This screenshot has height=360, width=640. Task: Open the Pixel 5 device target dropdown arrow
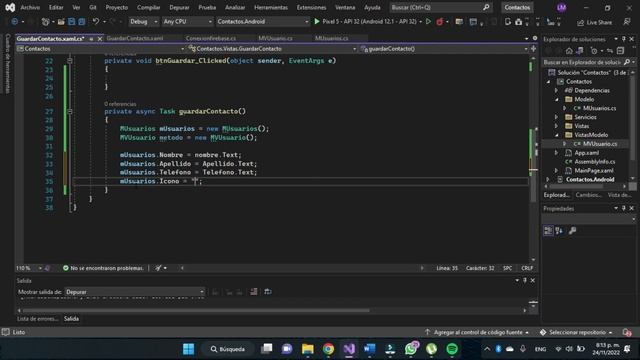(x=420, y=22)
